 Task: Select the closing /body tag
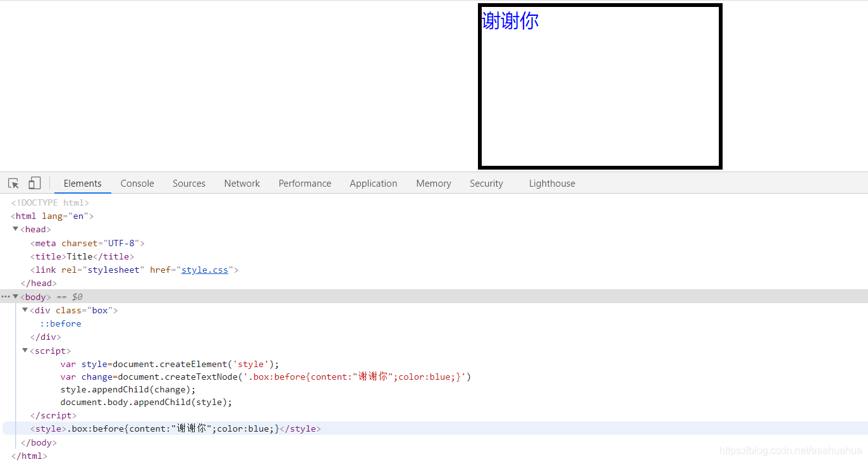pos(39,442)
